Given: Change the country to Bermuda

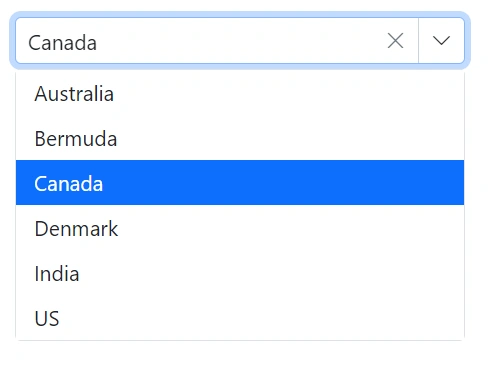Looking at the screenshot, I should [240, 138].
